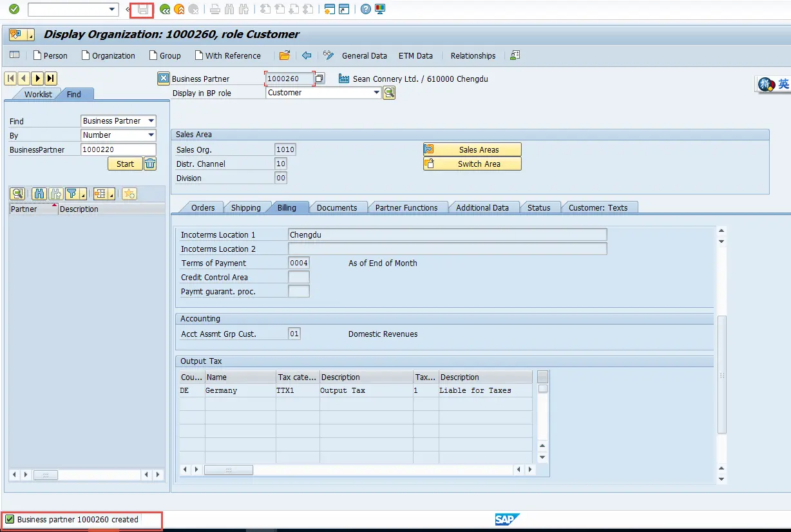
Task: Click the Start button
Action: pyautogui.click(x=125, y=164)
